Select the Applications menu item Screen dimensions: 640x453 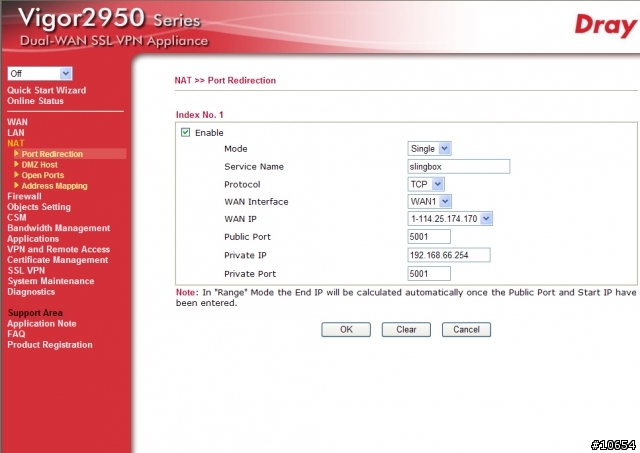[x=33, y=239]
